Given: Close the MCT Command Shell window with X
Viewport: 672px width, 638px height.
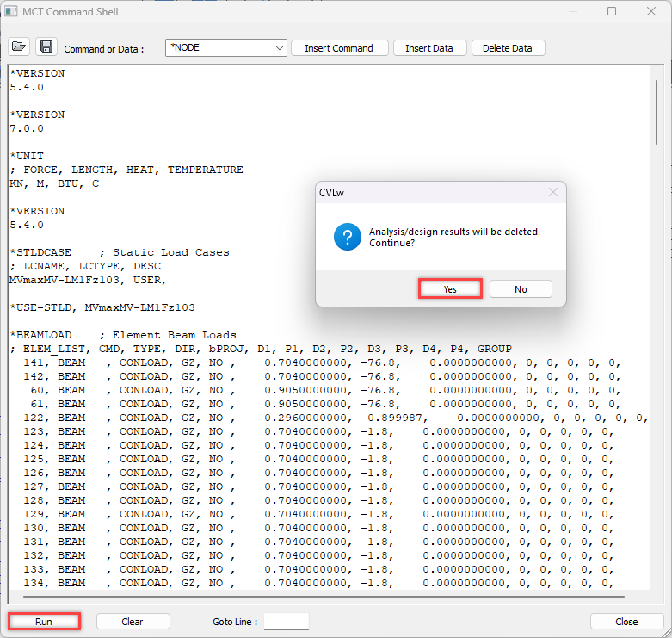Looking at the screenshot, I should click(x=651, y=11).
